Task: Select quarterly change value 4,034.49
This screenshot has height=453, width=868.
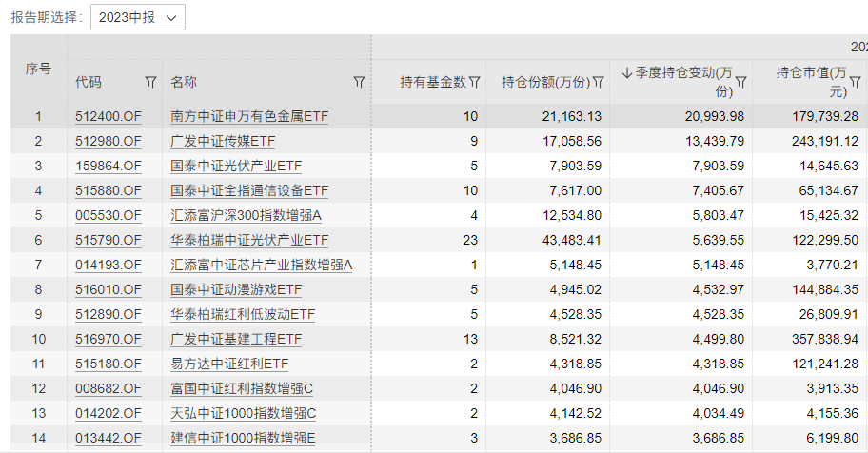Action: coord(718,413)
